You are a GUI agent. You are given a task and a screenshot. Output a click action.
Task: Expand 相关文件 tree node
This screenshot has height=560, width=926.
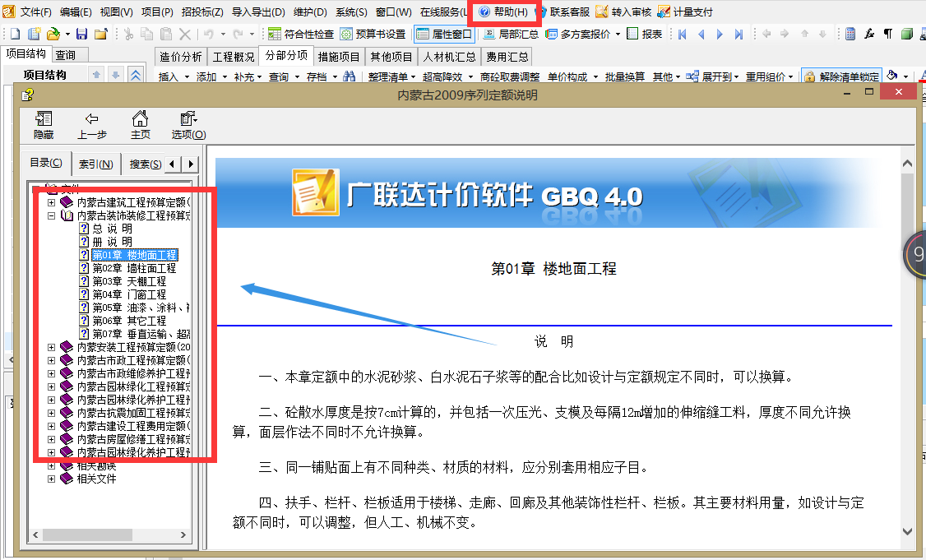coord(51,479)
